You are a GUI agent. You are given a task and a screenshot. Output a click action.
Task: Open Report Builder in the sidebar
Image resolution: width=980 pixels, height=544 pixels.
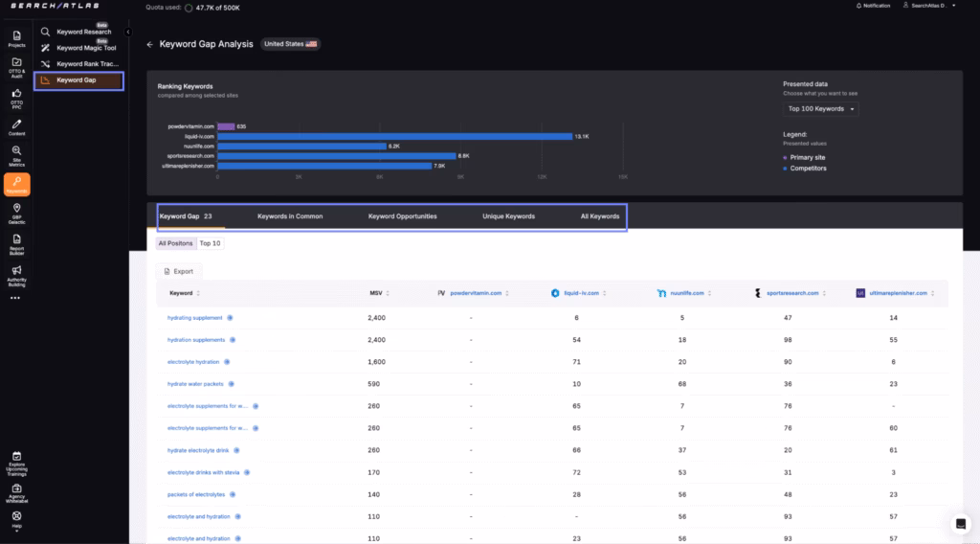click(16, 242)
